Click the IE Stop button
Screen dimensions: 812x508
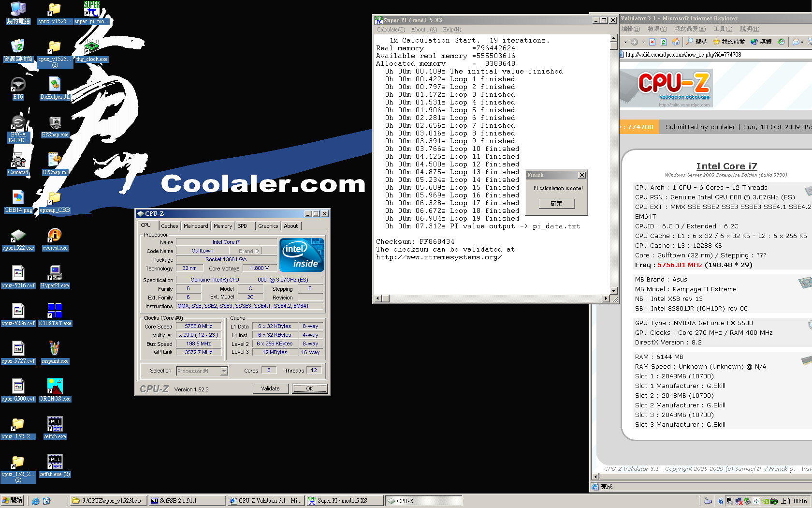pyautogui.click(x=652, y=42)
